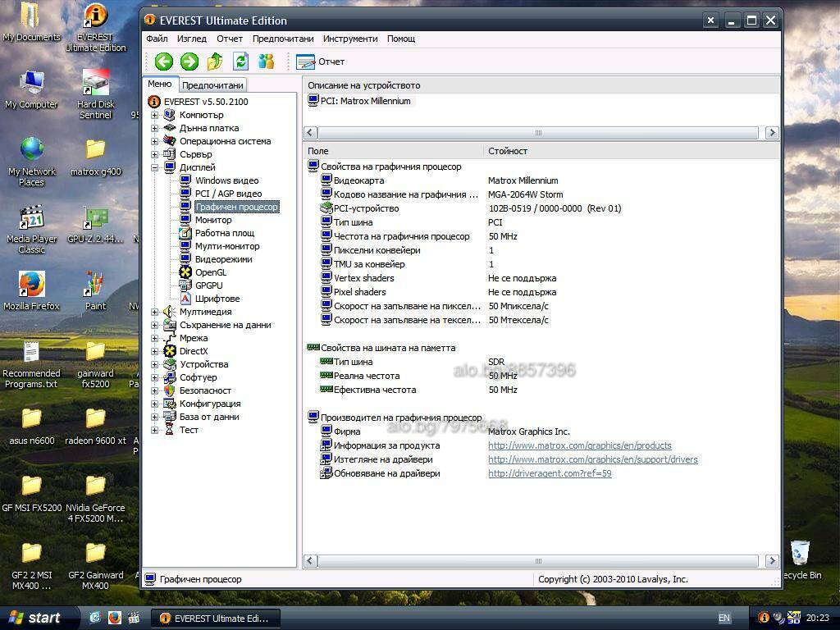Screen dimensions: 840x630
Task: Select the GPGPU tree item
Action: point(209,285)
